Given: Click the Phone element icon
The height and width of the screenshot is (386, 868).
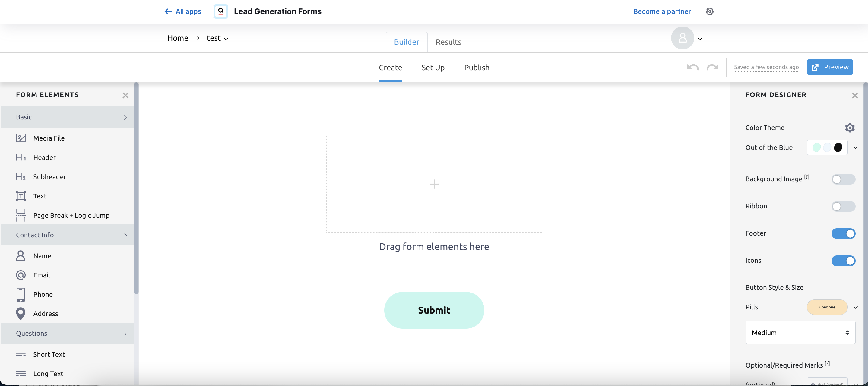Looking at the screenshot, I should click(x=21, y=294).
